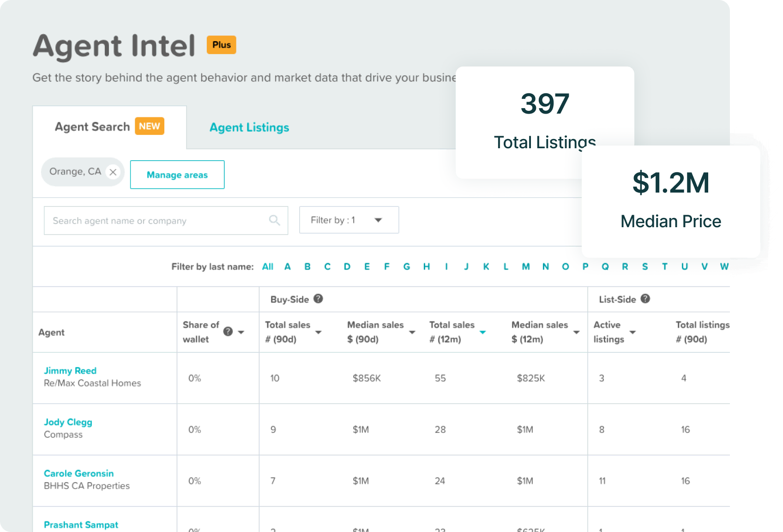Sort by Share of wallet arrow
Image resolution: width=783 pixels, height=532 pixels.
point(241,332)
